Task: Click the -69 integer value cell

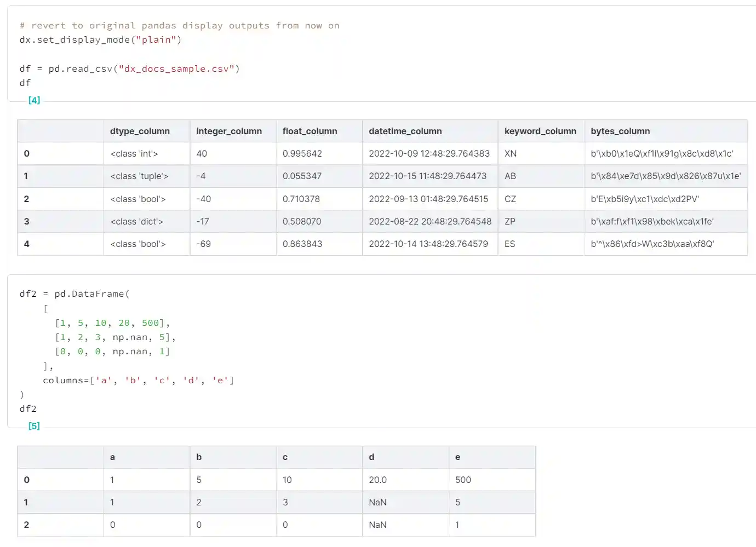Action: click(x=204, y=244)
